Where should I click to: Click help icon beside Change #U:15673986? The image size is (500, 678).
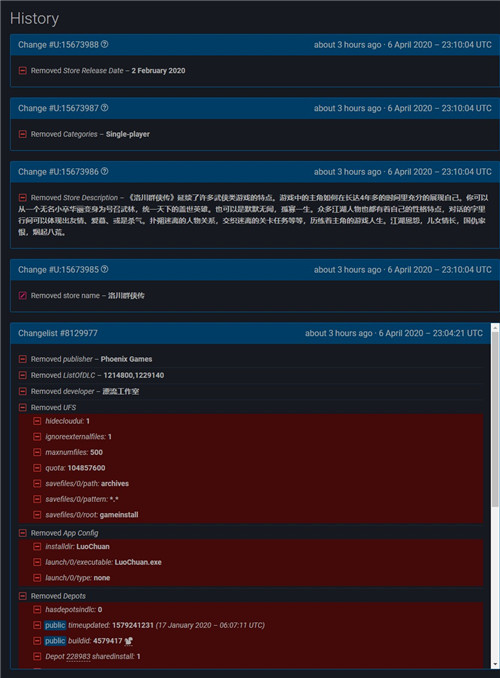click(x=105, y=172)
